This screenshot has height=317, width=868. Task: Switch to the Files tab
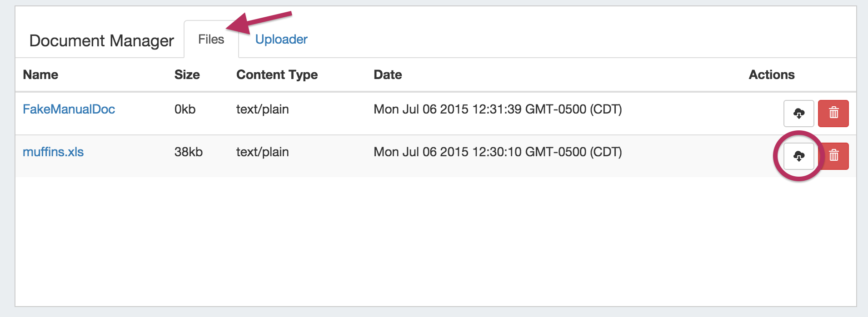click(x=211, y=40)
